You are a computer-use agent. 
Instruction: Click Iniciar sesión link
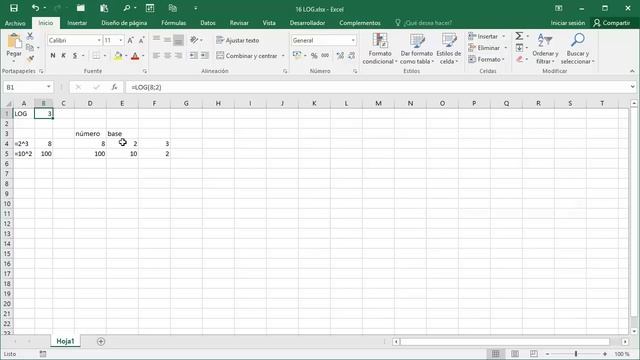click(x=568, y=23)
